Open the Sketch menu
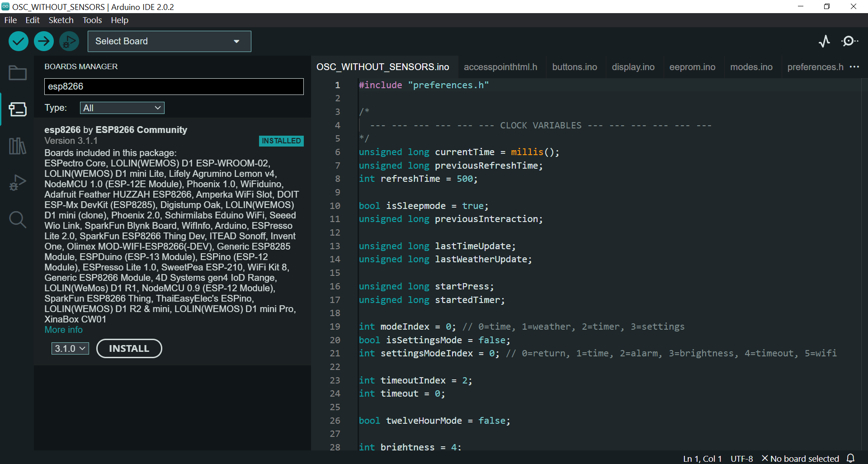The width and height of the screenshot is (868, 464). click(x=61, y=20)
